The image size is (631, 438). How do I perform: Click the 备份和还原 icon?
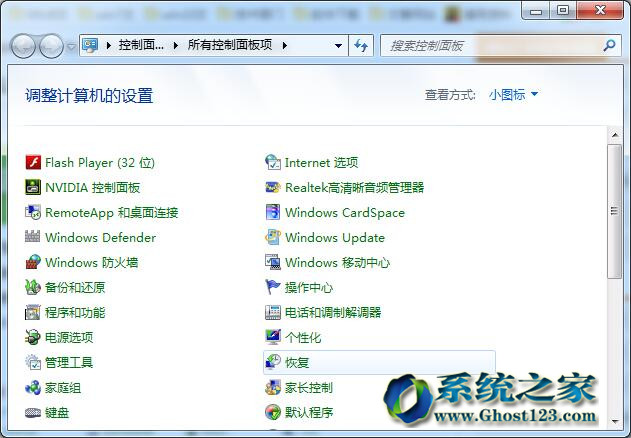coord(33,287)
